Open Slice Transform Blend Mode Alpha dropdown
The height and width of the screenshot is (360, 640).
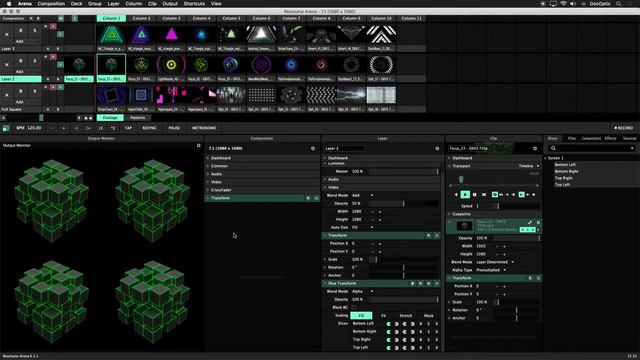(x=362, y=291)
